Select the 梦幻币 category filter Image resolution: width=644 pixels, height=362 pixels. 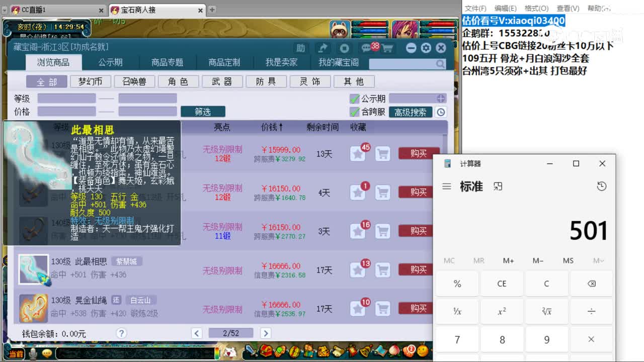[91, 81]
